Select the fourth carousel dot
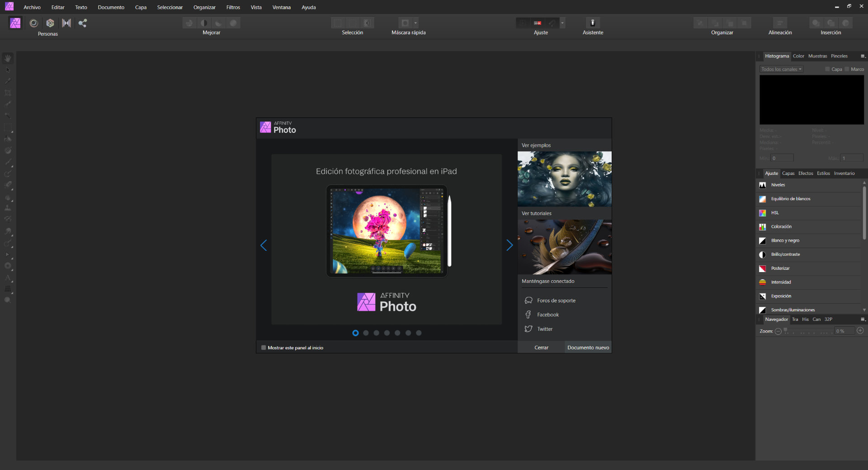 pos(387,333)
